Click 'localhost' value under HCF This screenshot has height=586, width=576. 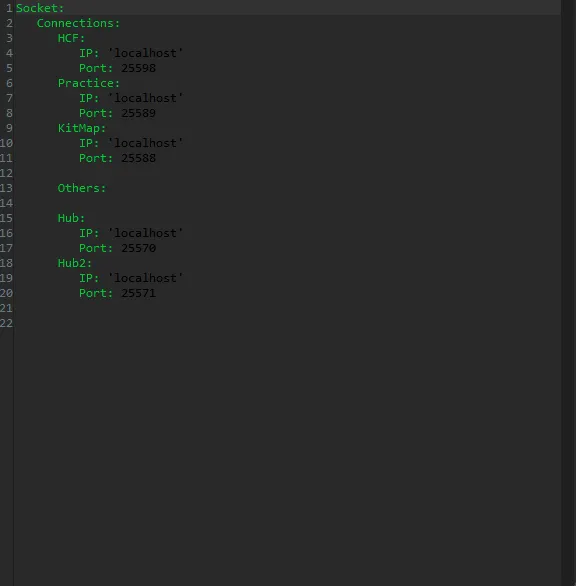(145, 53)
